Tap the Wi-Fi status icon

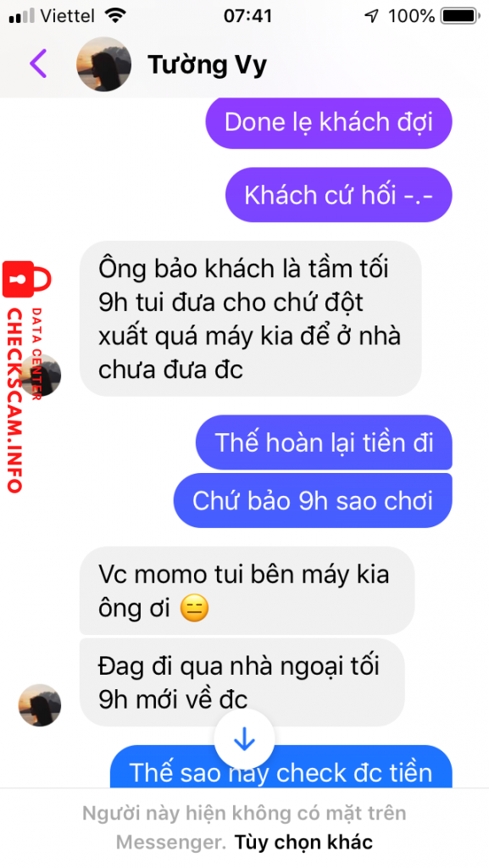(x=114, y=16)
